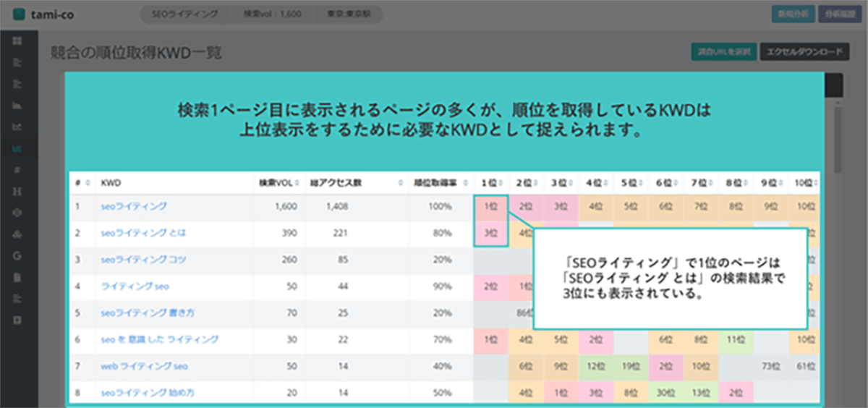This screenshot has height=408, width=868.
Task: Open the dashboard grid icon in sidebar
Action: click(x=17, y=41)
